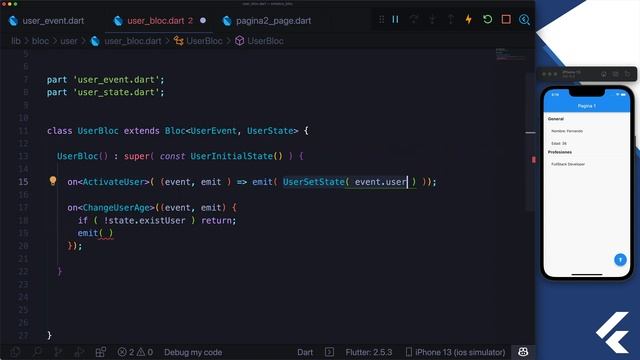Click '!state.existUser' in line 18
Viewport: 640px width, 360px height.
pos(144,220)
